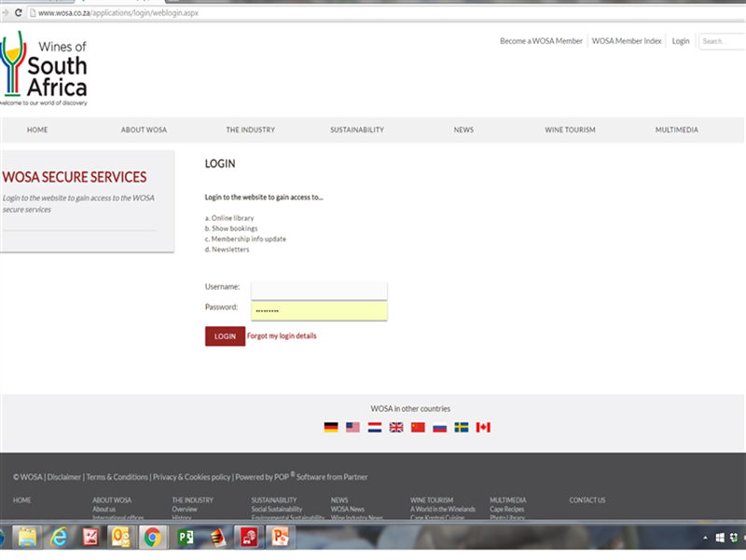This screenshot has height=560, width=746.
Task: Open the HOME navigation menu item
Action: pos(37,130)
